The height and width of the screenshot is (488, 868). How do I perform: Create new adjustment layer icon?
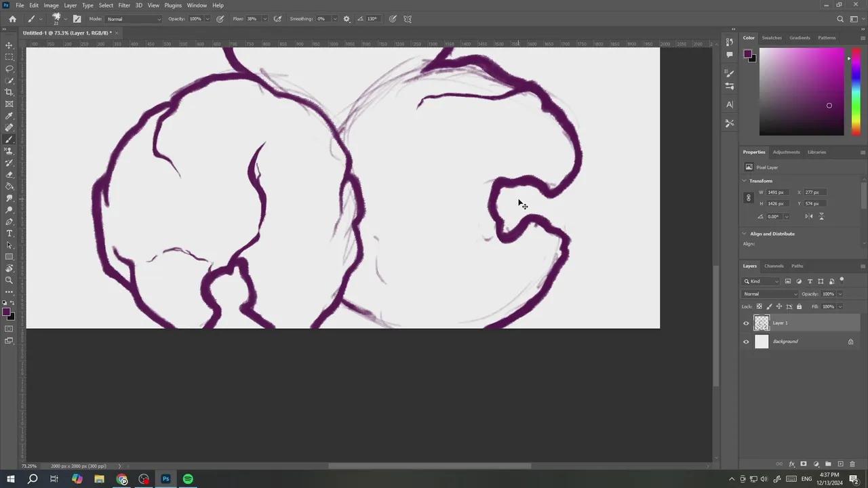coord(816,464)
